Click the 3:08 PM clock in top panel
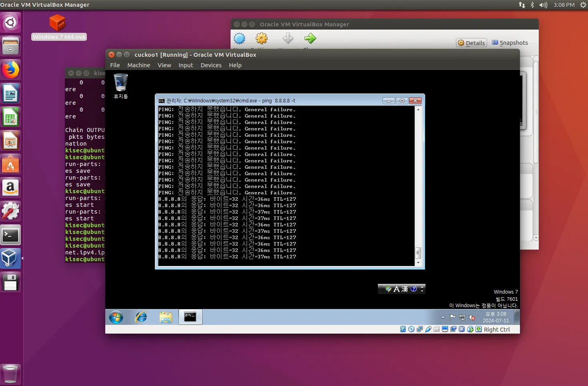 564,5
